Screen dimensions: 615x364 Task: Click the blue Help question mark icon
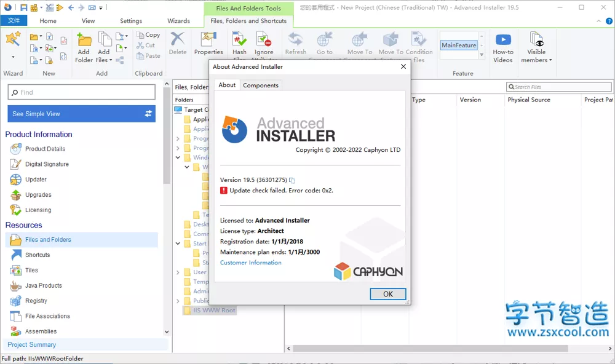tap(609, 21)
